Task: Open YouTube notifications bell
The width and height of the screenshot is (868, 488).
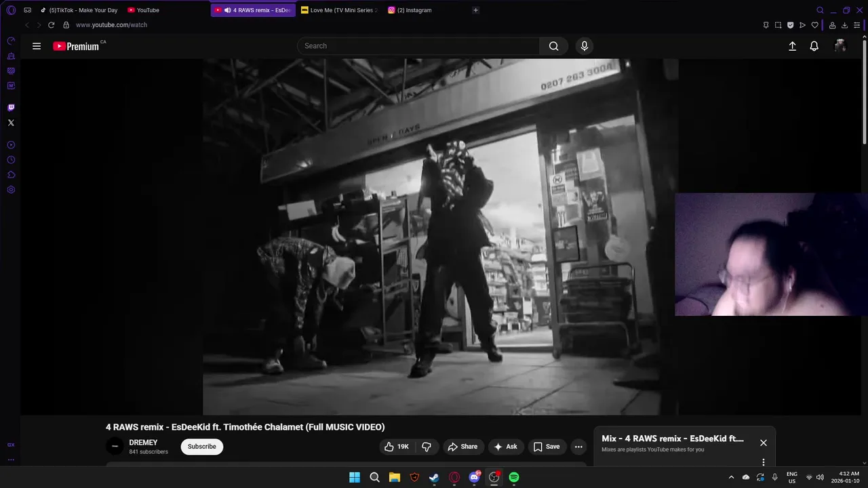Action: pyautogui.click(x=814, y=46)
